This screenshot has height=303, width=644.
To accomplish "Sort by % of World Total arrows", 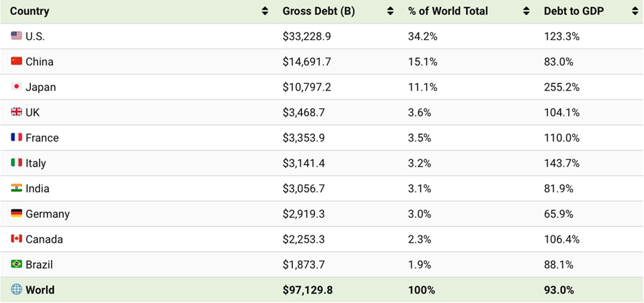I will click(x=527, y=11).
